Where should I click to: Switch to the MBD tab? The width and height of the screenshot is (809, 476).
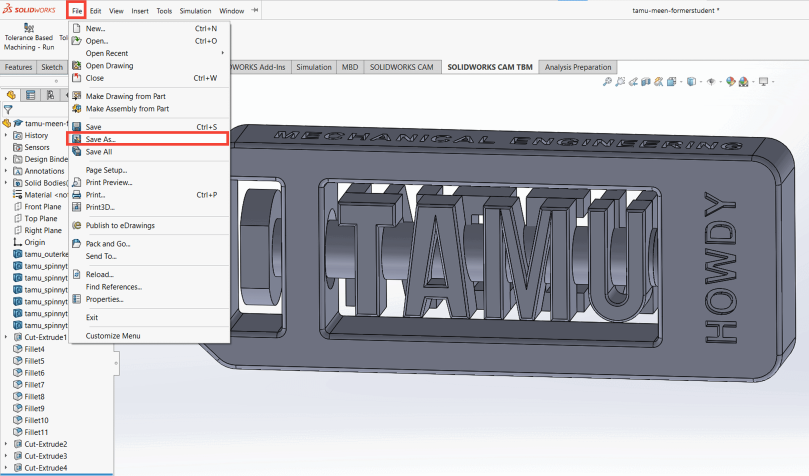[x=350, y=67]
